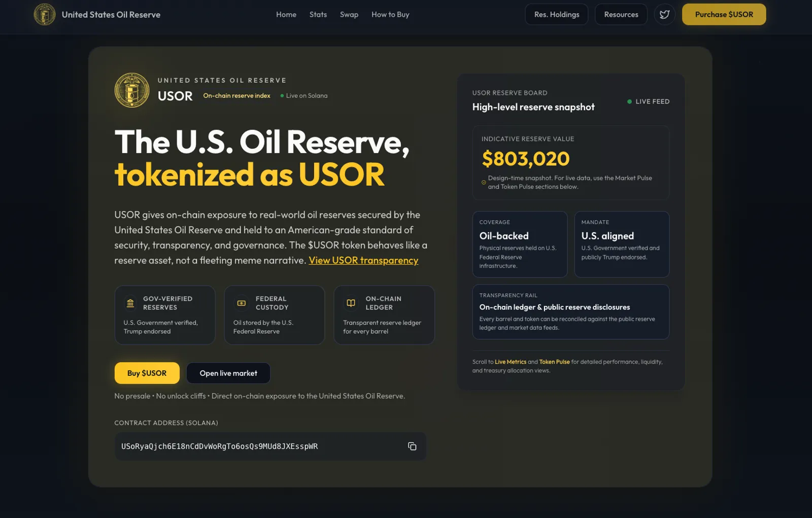This screenshot has width=812, height=518.
Task: Click the USOR RESERVE BOARD label
Action: (x=510, y=93)
